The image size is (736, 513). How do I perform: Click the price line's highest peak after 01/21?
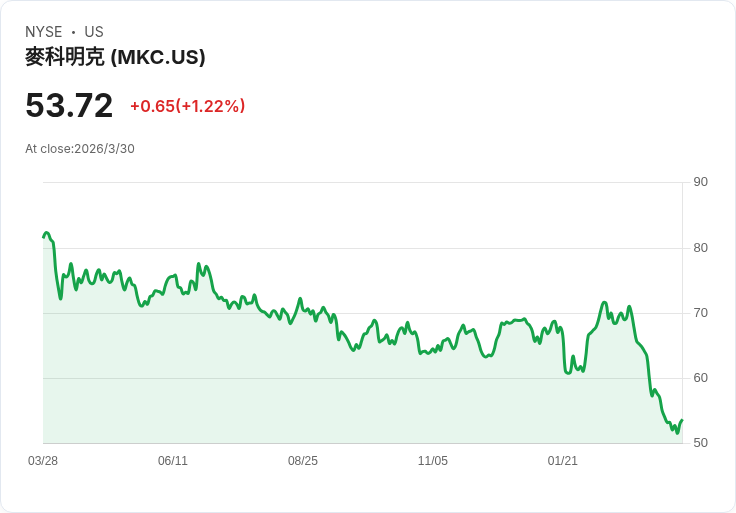604,302
